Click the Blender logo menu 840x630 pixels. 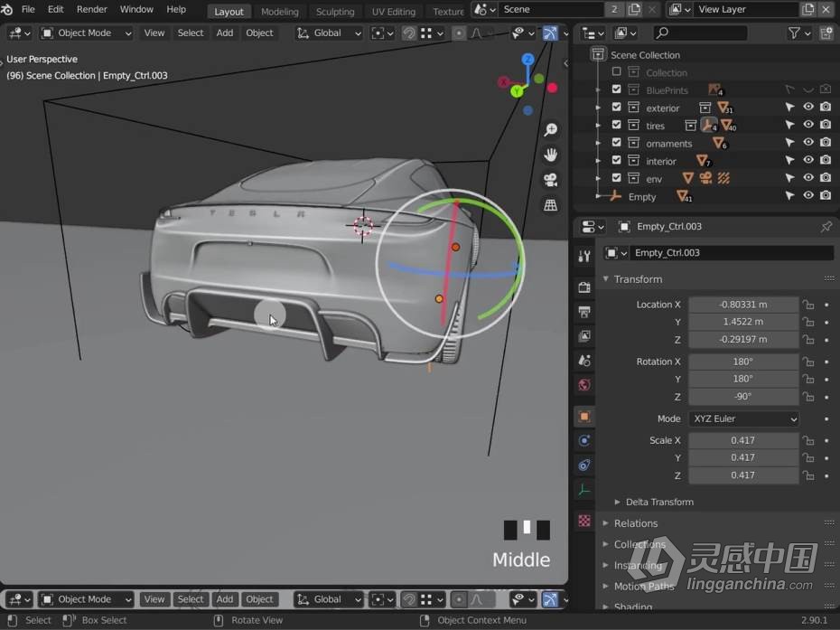(x=7, y=10)
